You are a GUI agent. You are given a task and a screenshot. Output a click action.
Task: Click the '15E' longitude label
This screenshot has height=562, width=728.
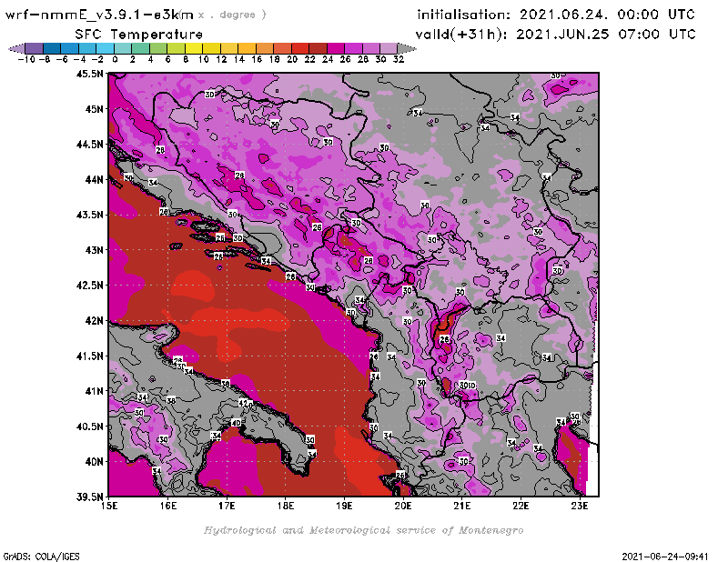pos(109,506)
